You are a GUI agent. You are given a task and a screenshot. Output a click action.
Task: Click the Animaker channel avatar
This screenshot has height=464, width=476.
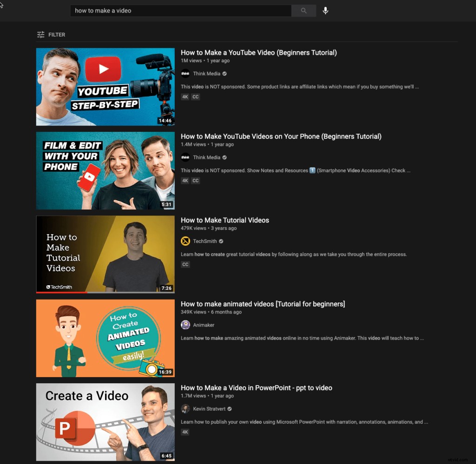tap(185, 325)
